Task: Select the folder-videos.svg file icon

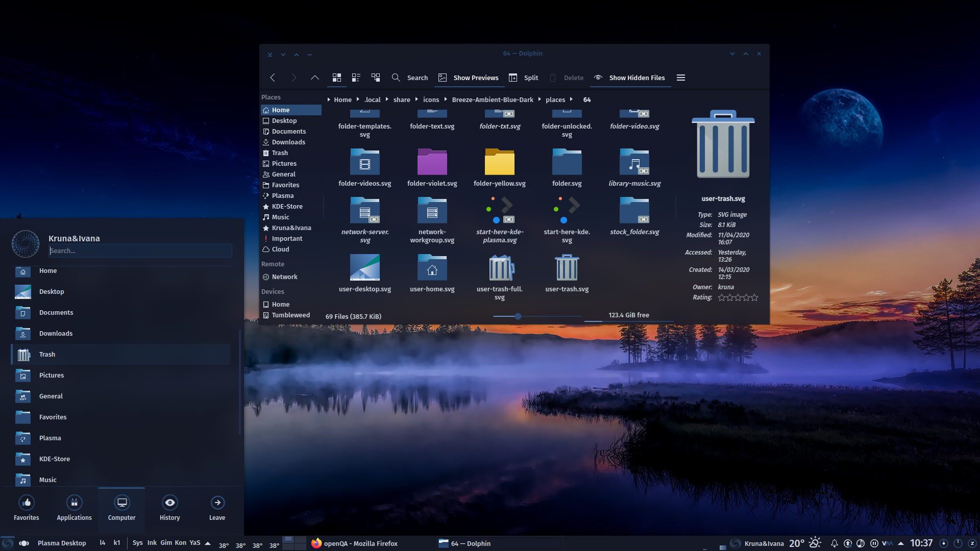Action: pos(364,162)
